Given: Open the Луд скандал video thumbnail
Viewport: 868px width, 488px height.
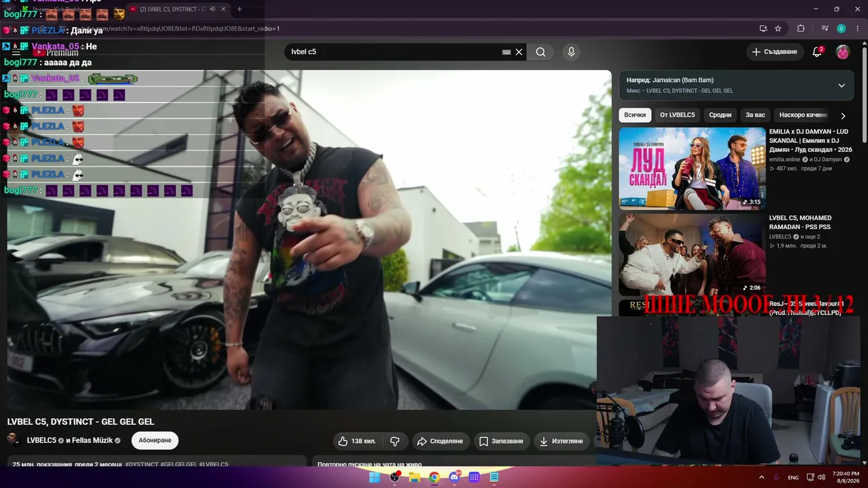Looking at the screenshot, I should click(x=692, y=169).
